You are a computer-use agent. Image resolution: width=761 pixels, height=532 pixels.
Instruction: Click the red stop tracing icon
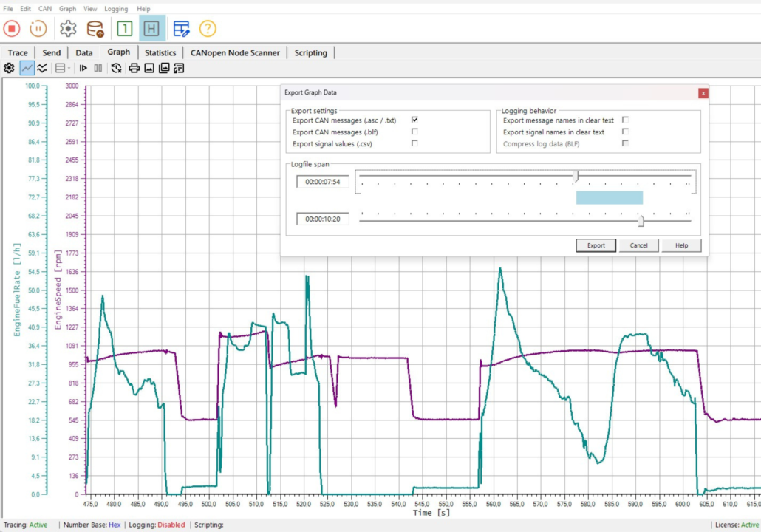[12, 29]
